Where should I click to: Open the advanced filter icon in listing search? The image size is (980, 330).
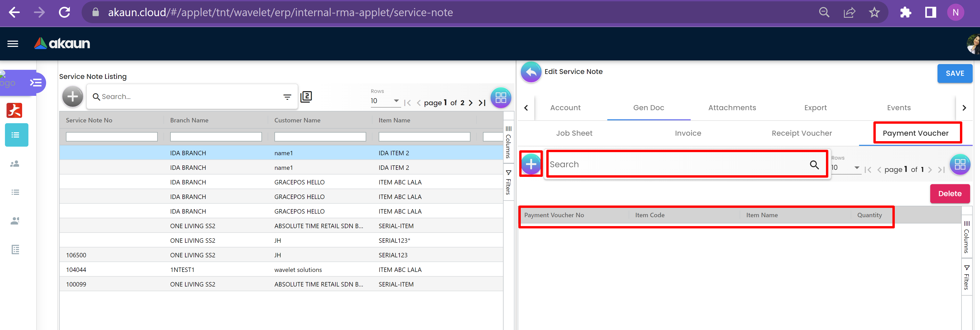[287, 97]
